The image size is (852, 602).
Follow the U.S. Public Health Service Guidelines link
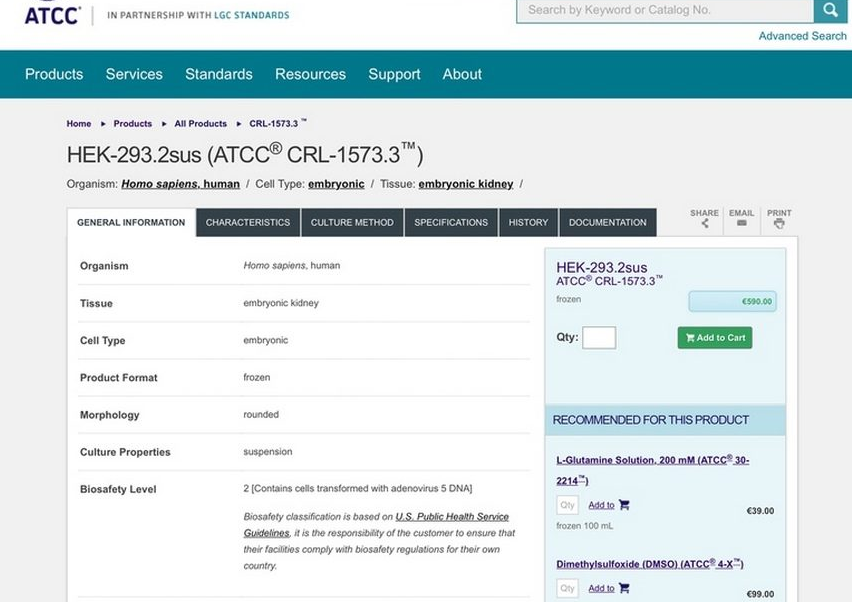[376, 524]
